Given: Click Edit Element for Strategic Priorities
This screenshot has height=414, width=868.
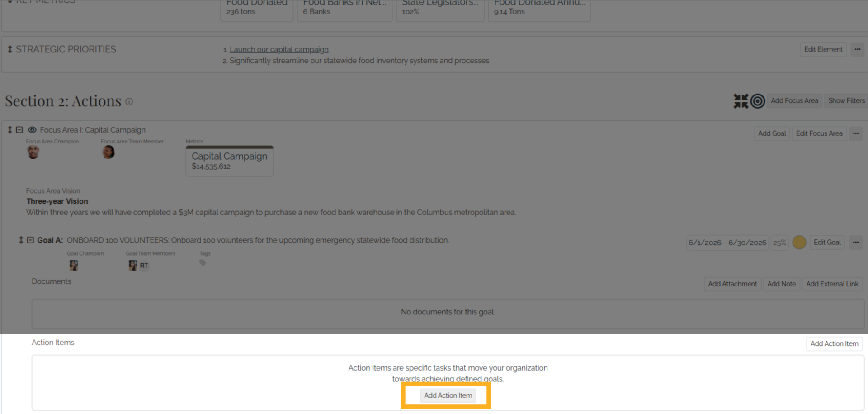Looking at the screenshot, I should 823,49.
